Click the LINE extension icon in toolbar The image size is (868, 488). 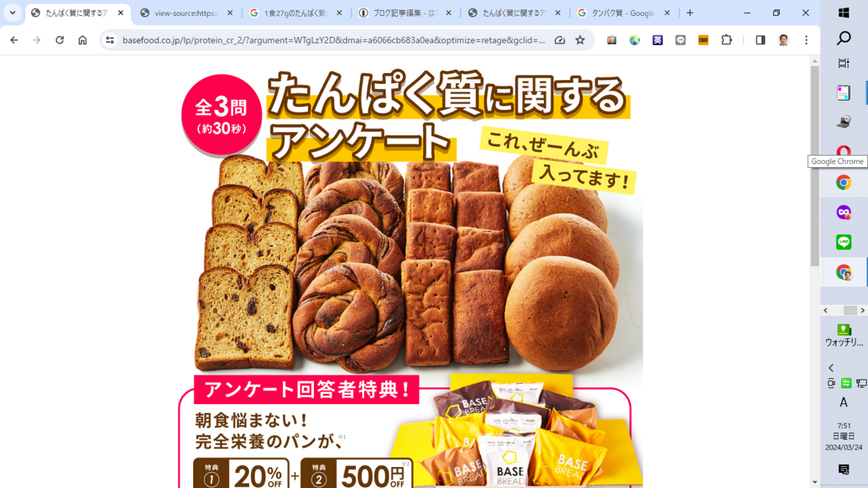(680, 40)
